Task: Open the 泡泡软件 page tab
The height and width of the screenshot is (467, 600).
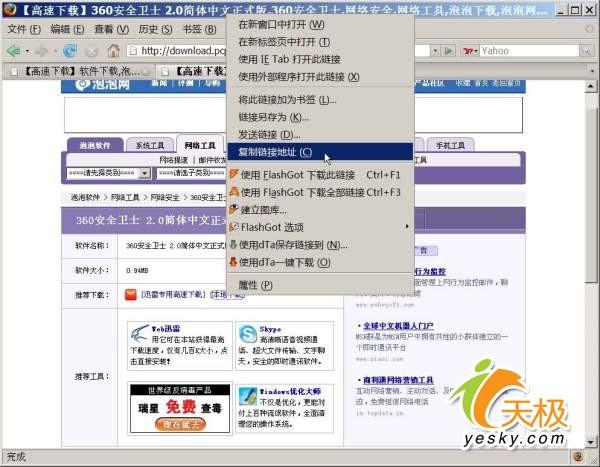Action: [95, 145]
